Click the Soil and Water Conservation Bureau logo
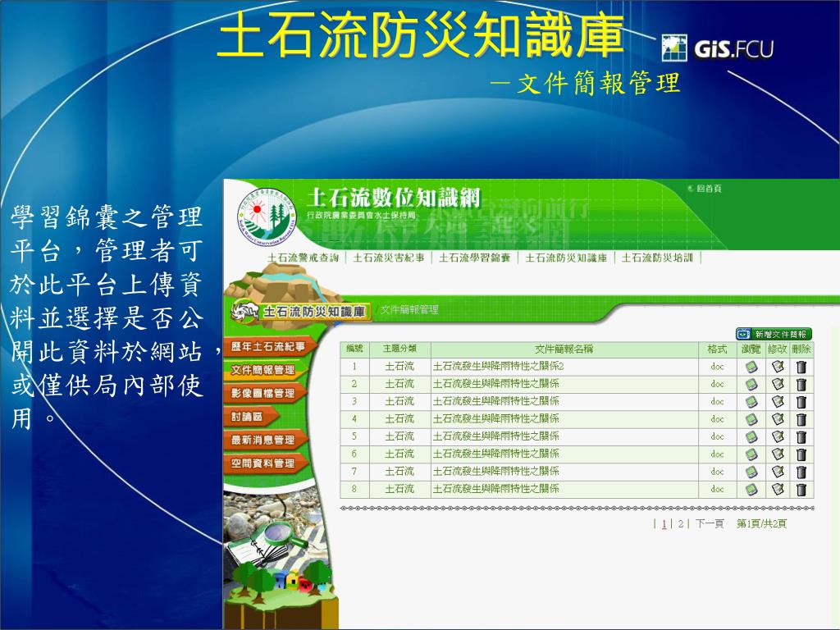 267,217
